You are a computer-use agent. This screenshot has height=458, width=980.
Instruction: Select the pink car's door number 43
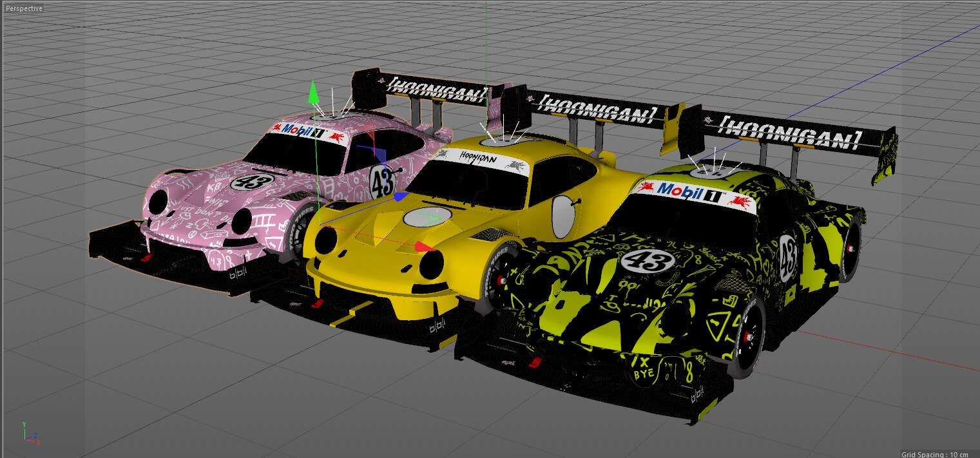[x=382, y=180]
